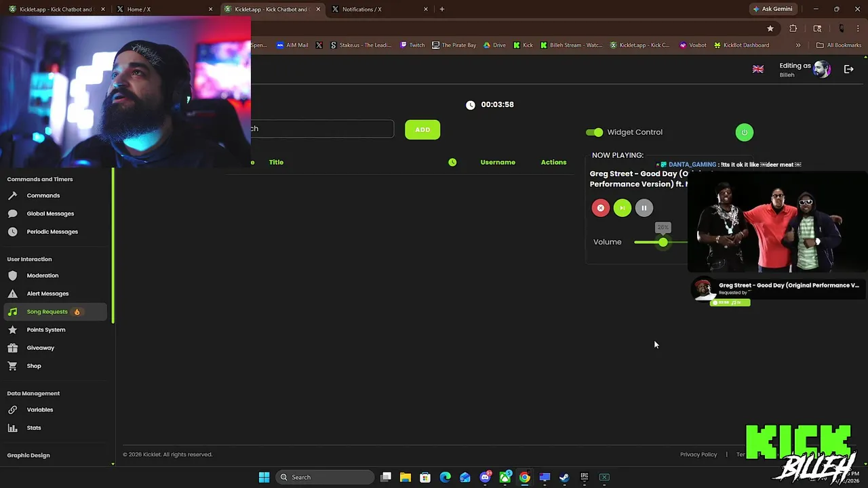
Task: Click the Giveaway gift icon
Action: coord(12,348)
